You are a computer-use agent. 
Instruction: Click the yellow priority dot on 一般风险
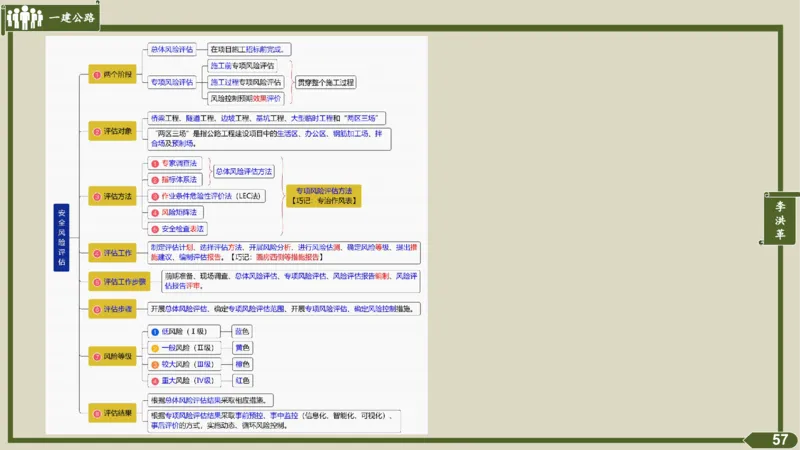pos(155,348)
